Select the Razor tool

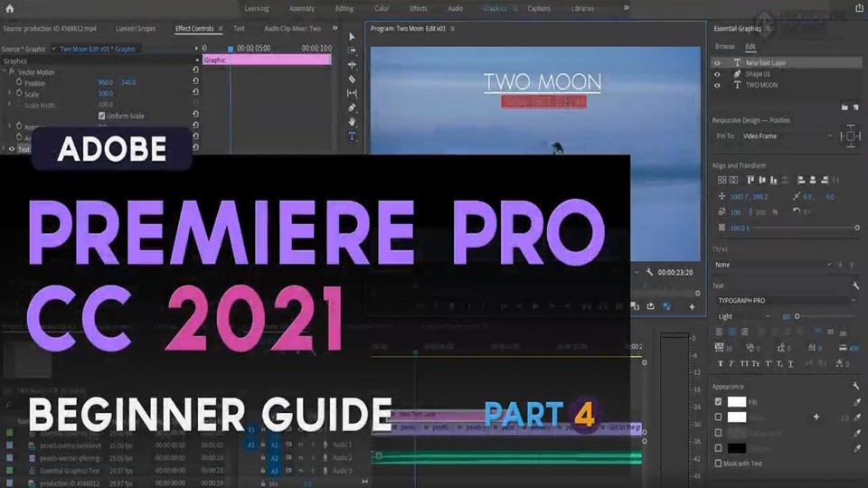coord(352,80)
